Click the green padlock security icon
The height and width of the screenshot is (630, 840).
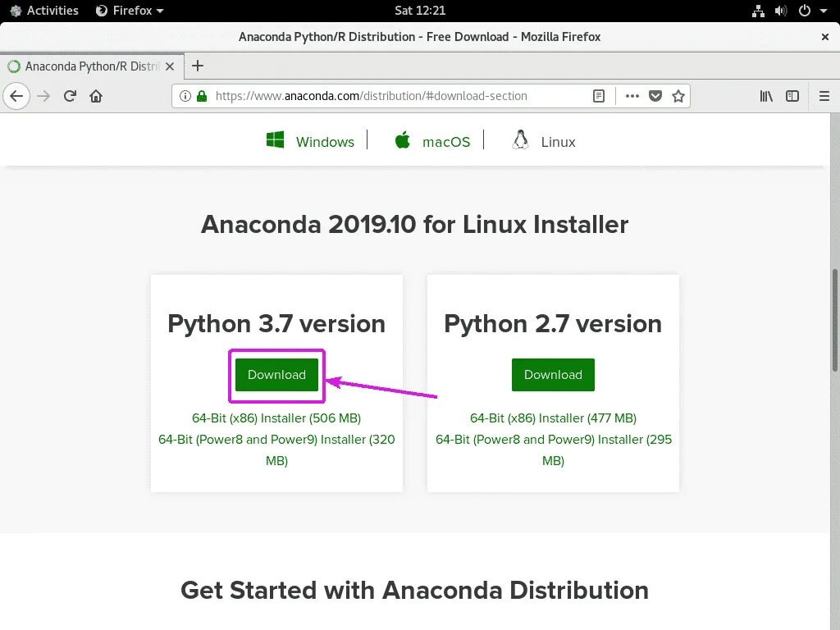click(202, 96)
